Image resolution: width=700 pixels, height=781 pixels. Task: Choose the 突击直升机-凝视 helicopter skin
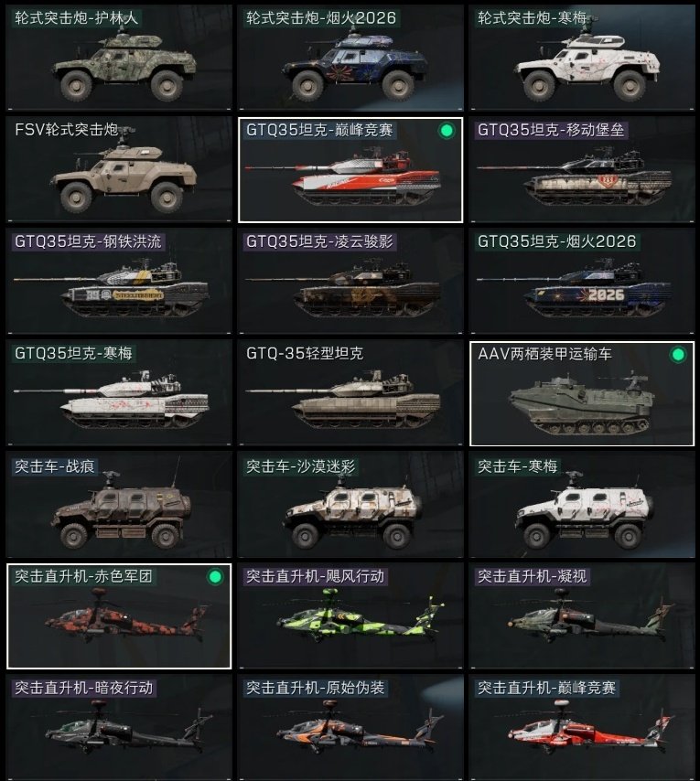pos(582,616)
